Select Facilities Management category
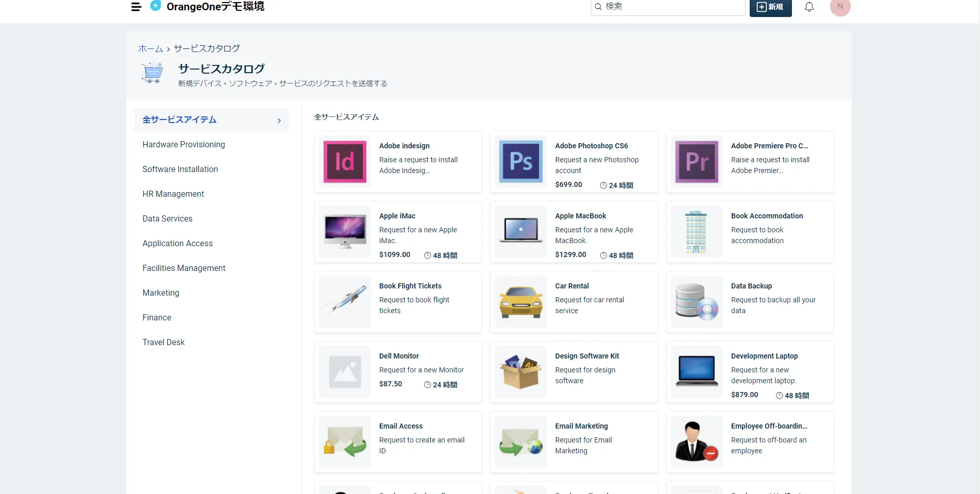 [x=184, y=268]
